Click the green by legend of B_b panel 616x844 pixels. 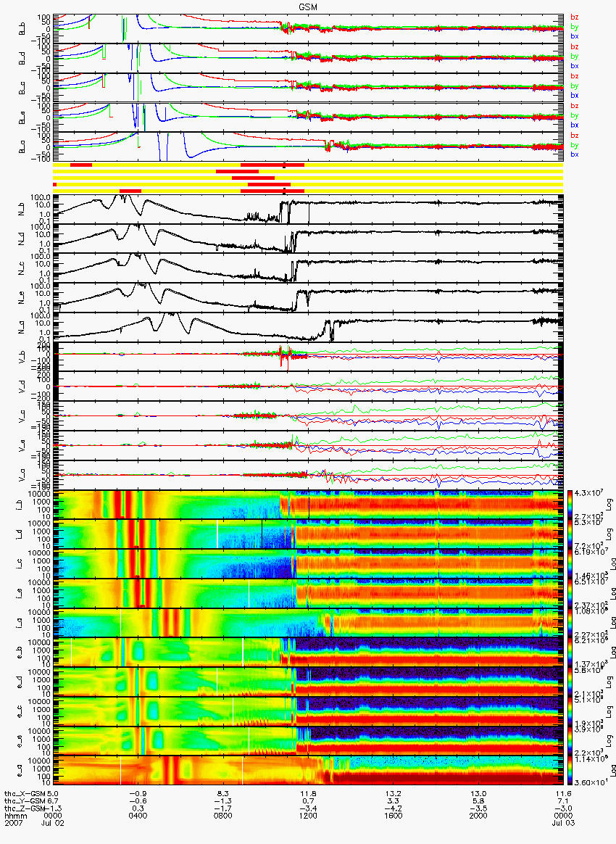575,26
